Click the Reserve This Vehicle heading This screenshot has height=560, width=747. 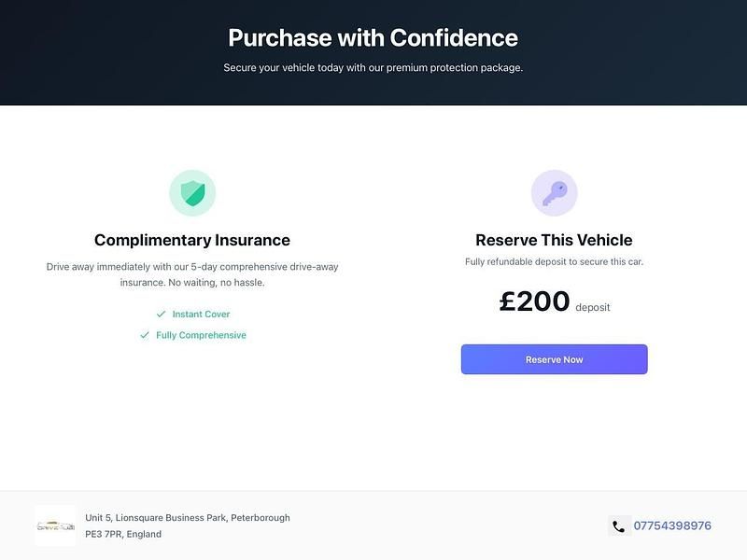pyautogui.click(x=554, y=240)
